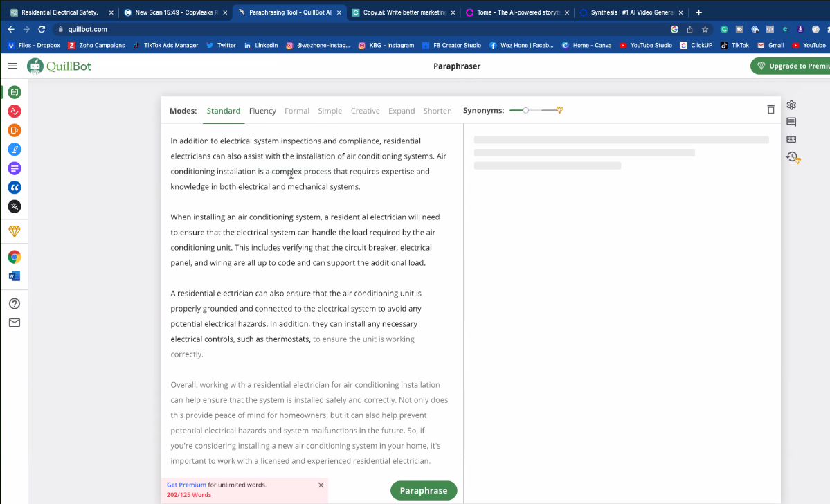The image size is (830, 504).
Task: Open the settings gear icon
Action: tap(791, 105)
